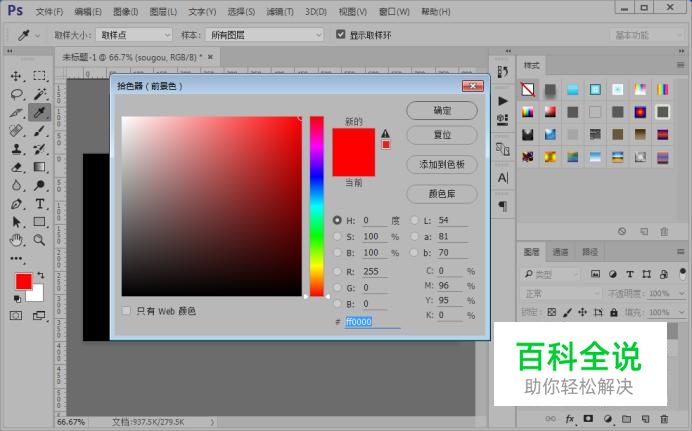This screenshot has width=692, height=431.
Task: Open the Character panel icon
Action: click(503, 178)
